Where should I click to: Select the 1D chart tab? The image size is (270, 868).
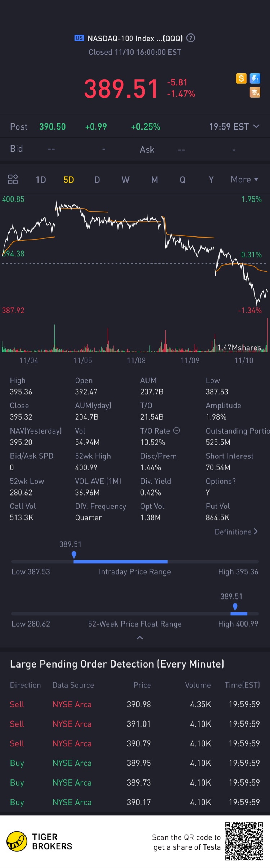(x=41, y=180)
